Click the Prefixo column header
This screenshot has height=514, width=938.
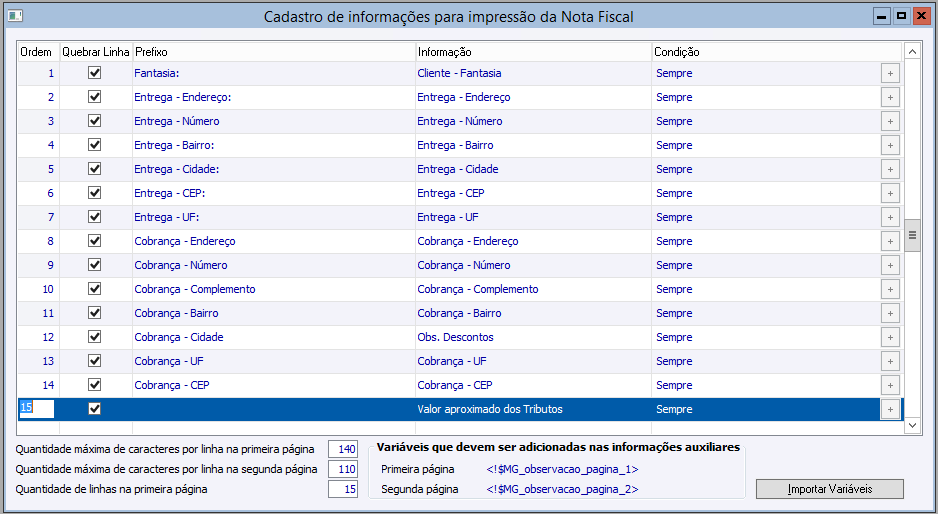[x=274, y=51]
